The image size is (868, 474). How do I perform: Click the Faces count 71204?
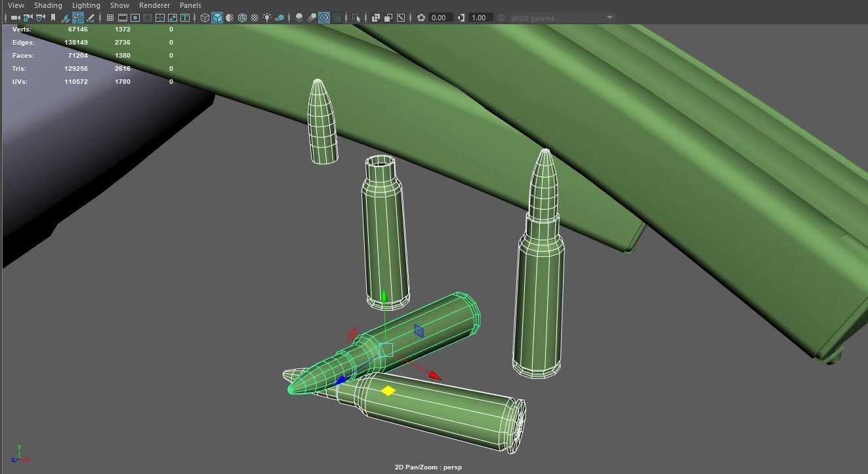click(x=78, y=56)
